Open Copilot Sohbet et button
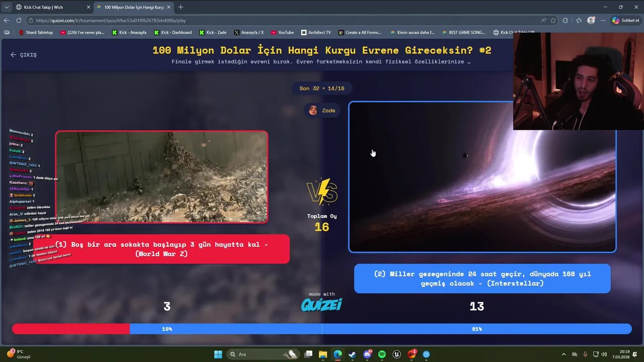The height and width of the screenshot is (362, 644). (626, 21)
